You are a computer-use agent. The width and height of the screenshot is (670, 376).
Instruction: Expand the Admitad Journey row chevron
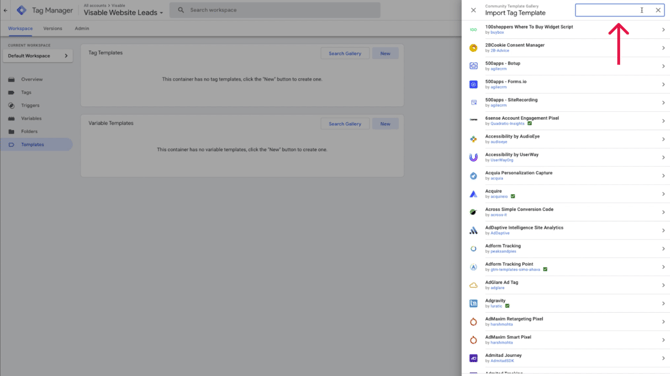click(x=663, y=358)
